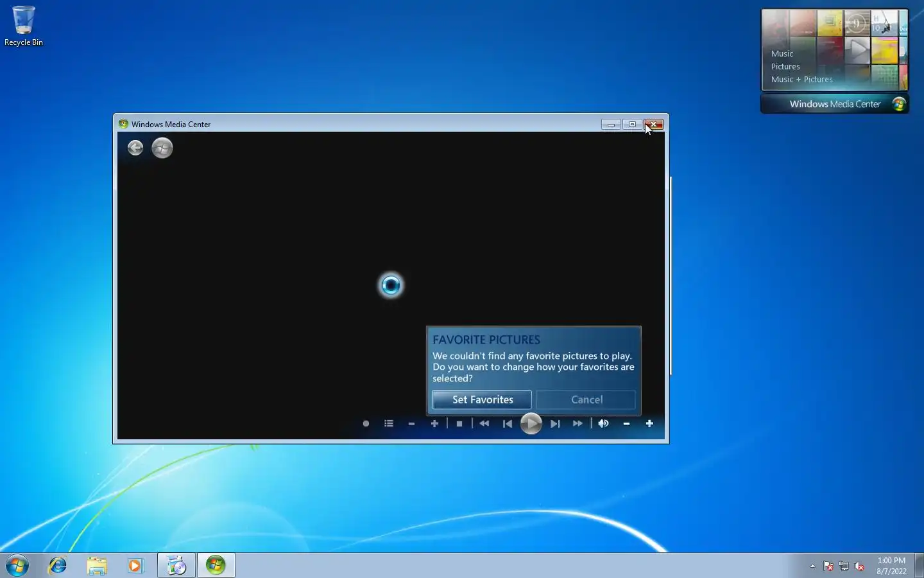Open the Windows Start menu

coord(17,565)
